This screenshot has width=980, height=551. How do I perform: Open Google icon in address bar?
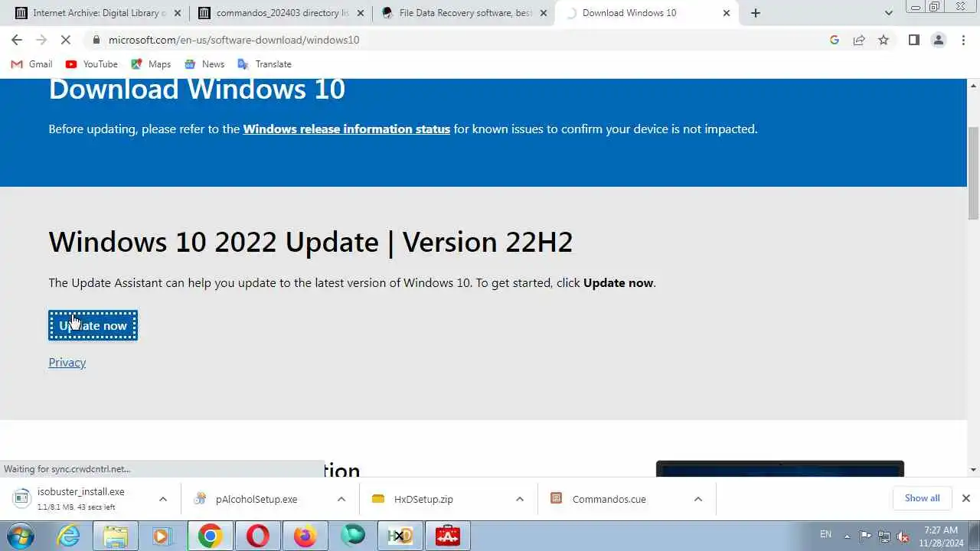835,40
